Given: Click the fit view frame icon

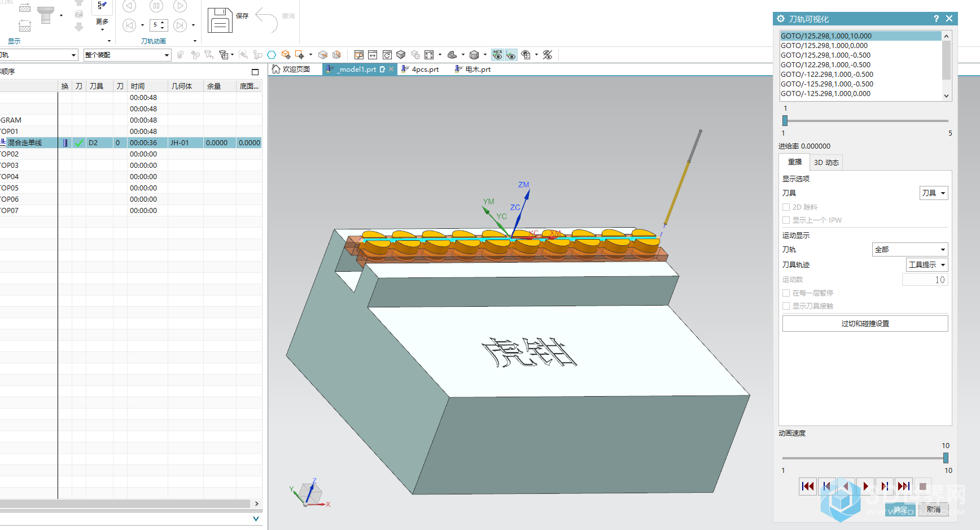Looking at the screenshot, I should click(429, 55).
